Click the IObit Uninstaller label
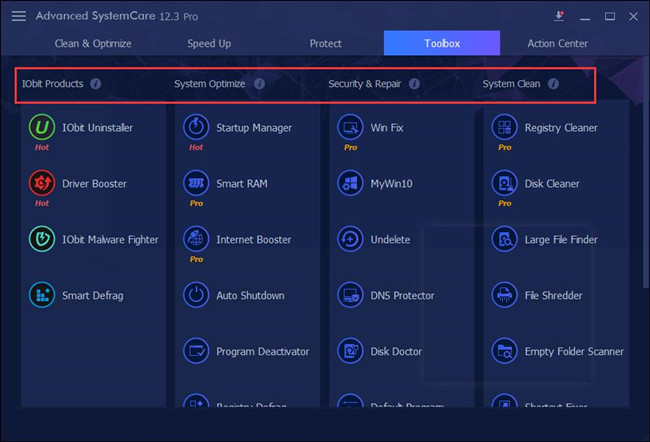650x442 pixels. click(x=97, y=128)
